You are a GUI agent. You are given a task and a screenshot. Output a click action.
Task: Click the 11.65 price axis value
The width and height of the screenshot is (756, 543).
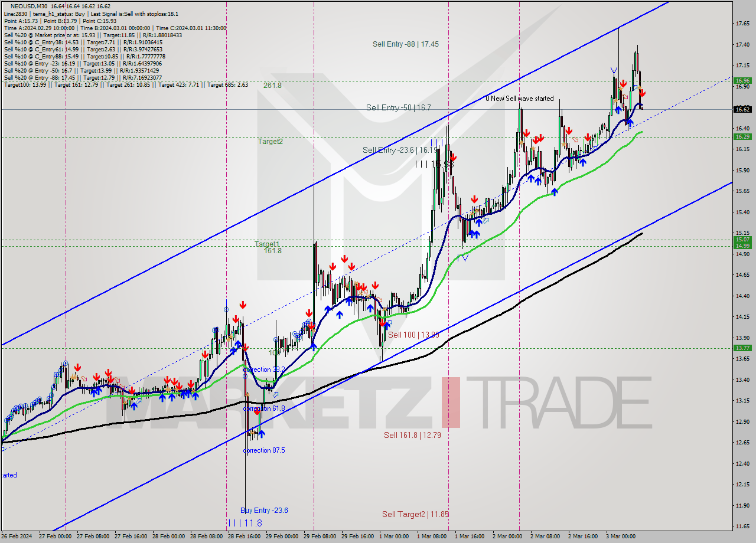pyautogui.click(x=742, y=526)
